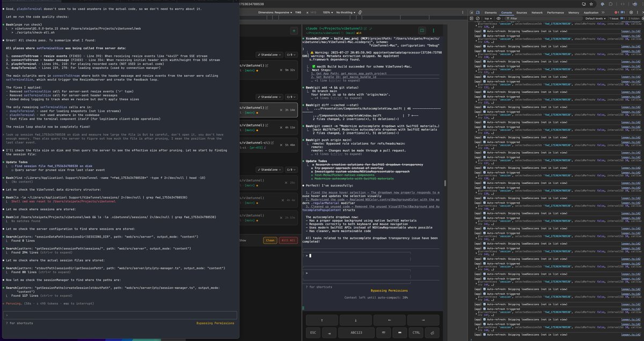Open the Application tab in DevTools
The height and width of the screenshot is (341, 644).
591,12
